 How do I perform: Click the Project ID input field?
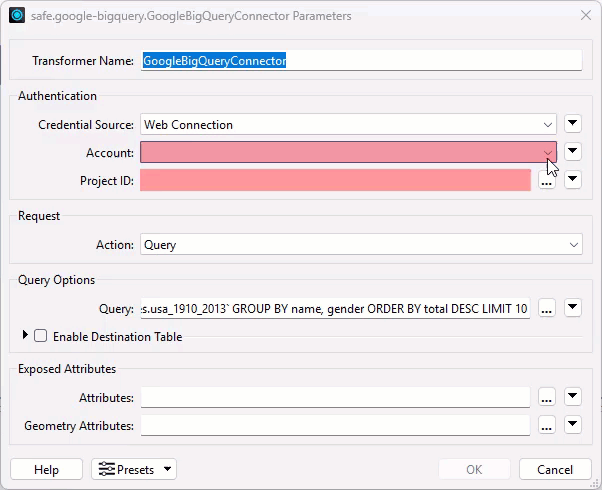pos(336,180)
